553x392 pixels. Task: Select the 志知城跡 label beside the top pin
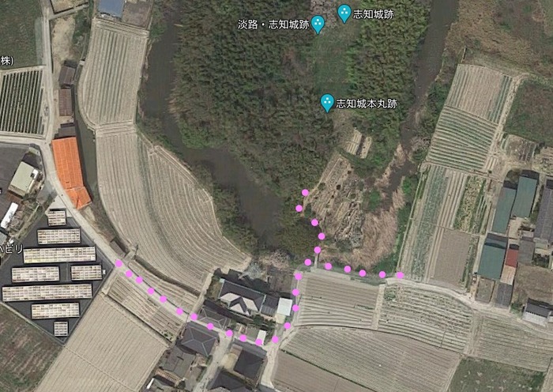(374, 14)
